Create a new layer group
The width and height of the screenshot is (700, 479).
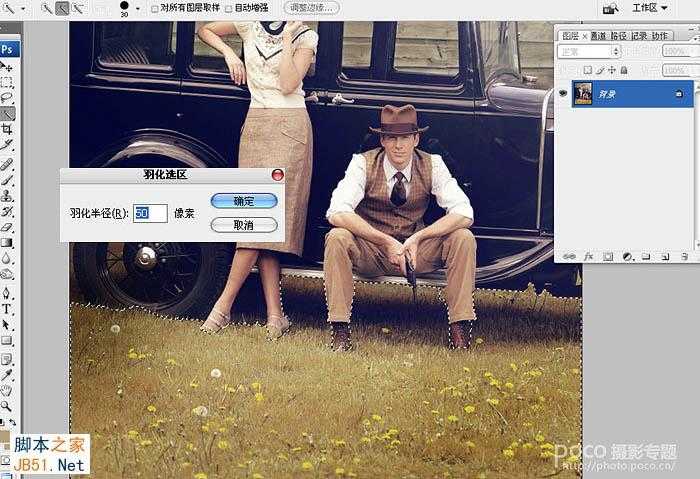tap(646, 256)
